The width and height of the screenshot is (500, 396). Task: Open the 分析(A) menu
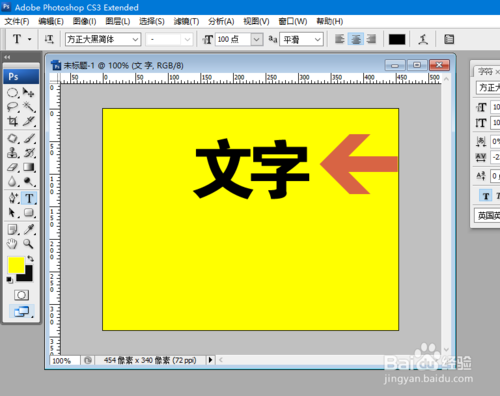point(221,22)
